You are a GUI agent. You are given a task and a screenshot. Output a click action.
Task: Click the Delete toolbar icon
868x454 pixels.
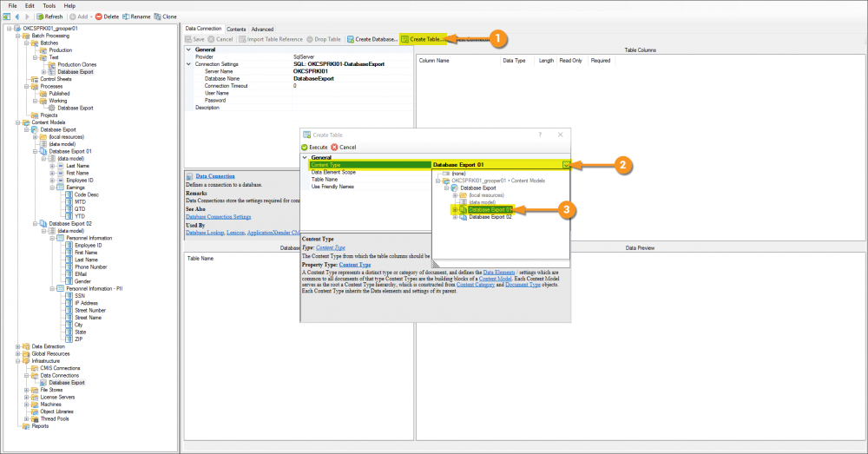[99, 16]
